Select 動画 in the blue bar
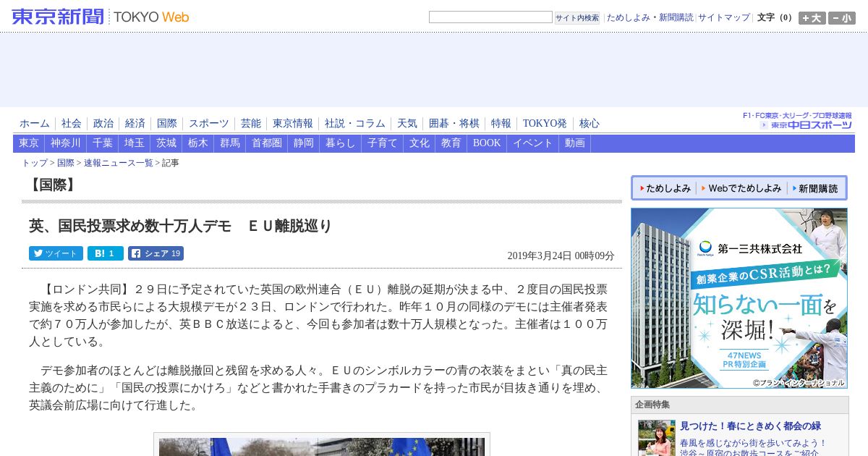Screen dimensions: 868x456 [575, 143]
